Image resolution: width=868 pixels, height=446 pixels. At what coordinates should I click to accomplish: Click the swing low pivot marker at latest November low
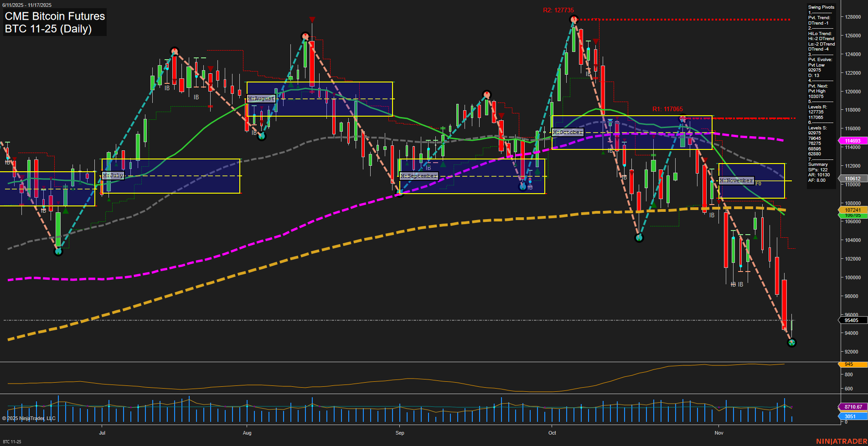791,343
